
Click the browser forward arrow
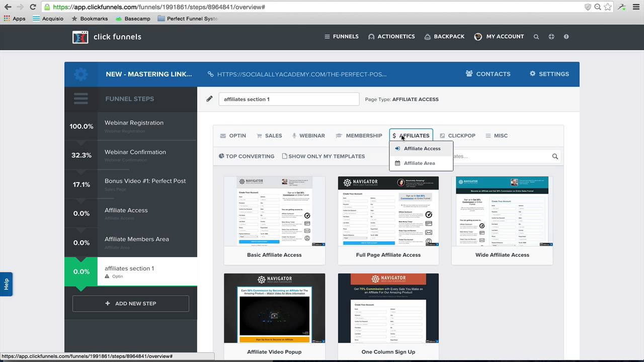pos(20,7)
